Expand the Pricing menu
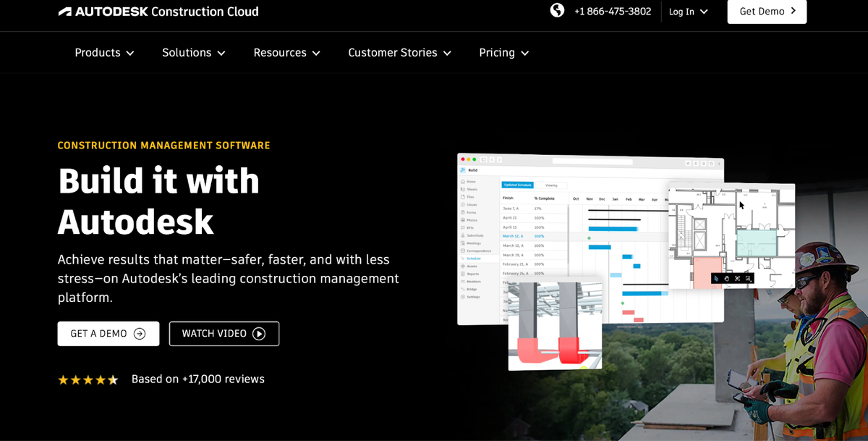The height and width of the screenshot is (441, 868). coord(503,52)
